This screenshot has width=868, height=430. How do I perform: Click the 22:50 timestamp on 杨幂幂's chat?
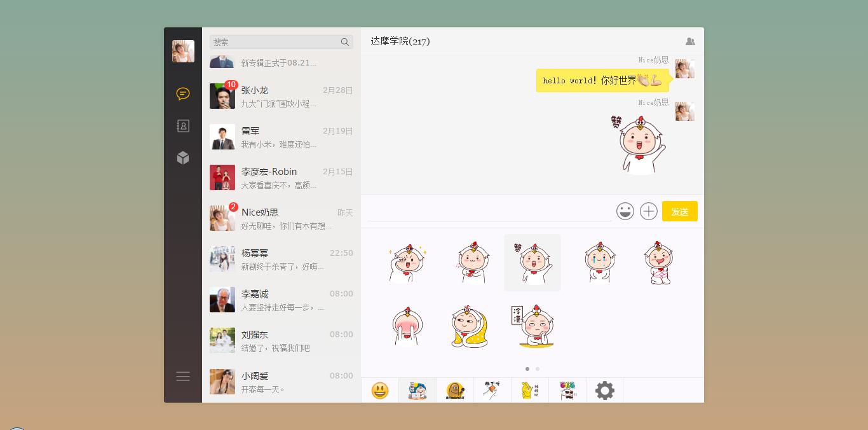(341, 253)
